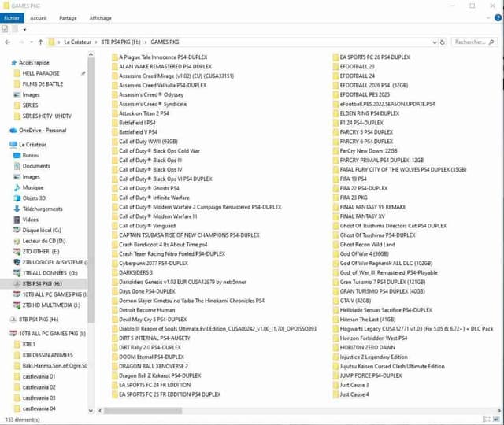Open the address bar history dropdown
Viewport: 504px width, 425px height.
(x=435, y=42)
